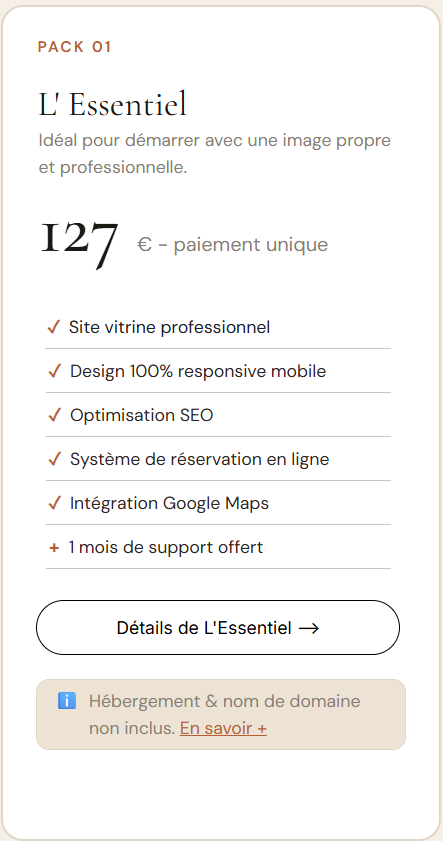
Task: Click the L' Essentiel heading
Action: click(113, 104)
